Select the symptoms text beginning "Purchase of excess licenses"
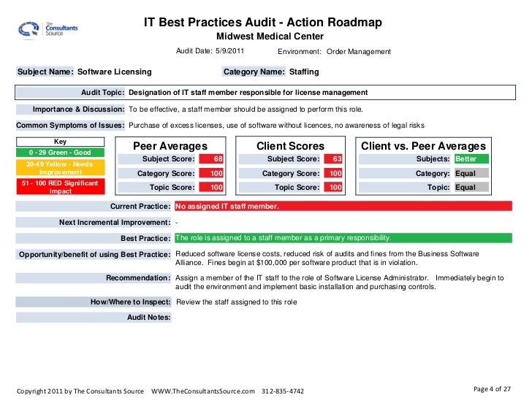This screenshot has height=411, width=532. (x=276, y=126)
